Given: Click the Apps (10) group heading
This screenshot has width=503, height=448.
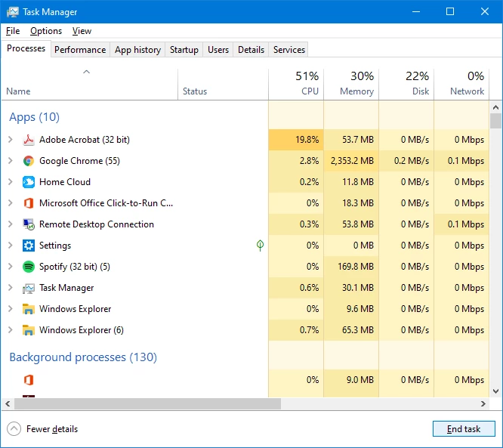Looking at the screenshot, I should click(34, 117).
